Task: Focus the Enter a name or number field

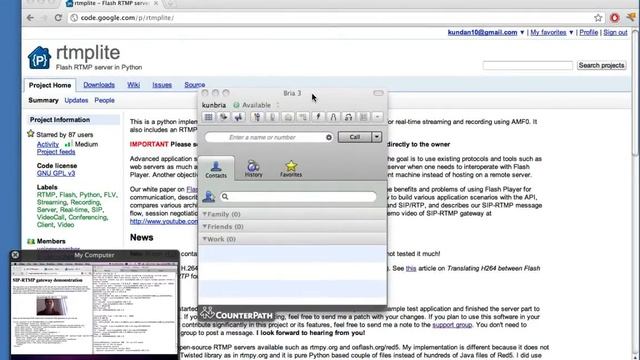Action: coord(269,138)
